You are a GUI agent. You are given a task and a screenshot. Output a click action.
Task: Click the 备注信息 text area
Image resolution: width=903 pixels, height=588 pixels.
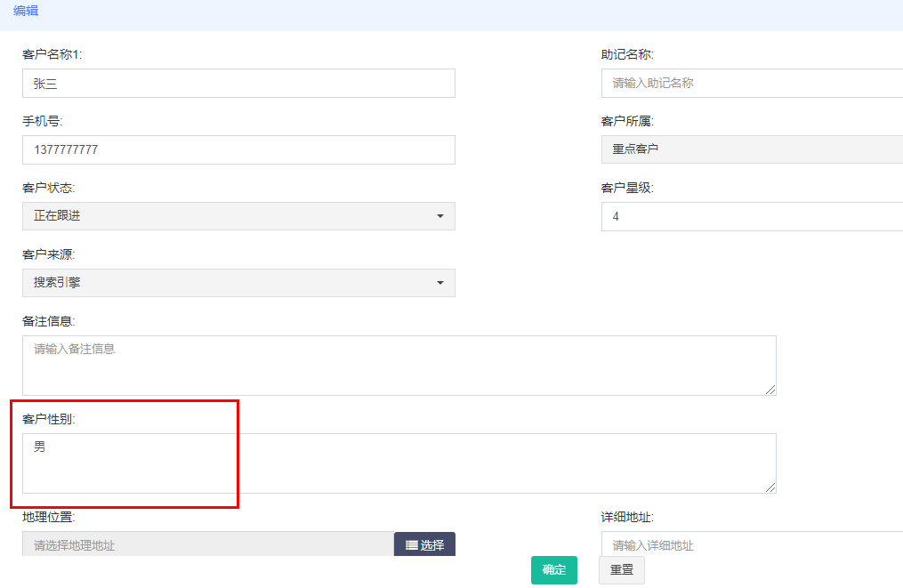click(399, 366)
